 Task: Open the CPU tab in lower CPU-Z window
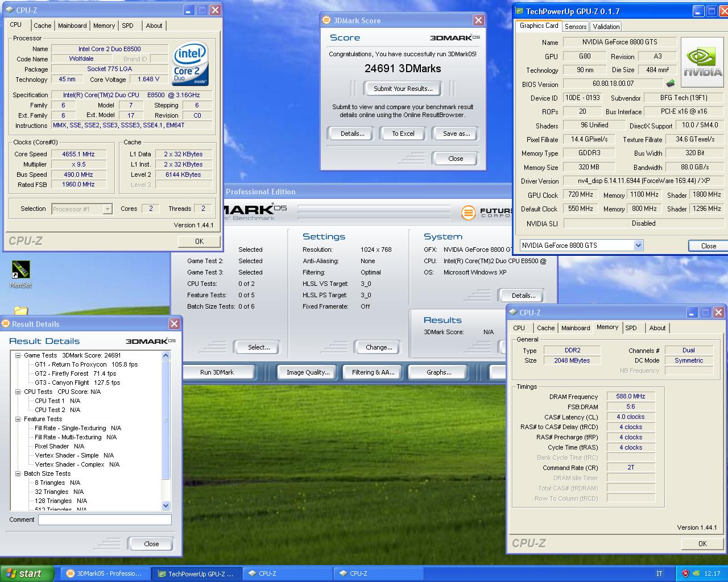519,328
